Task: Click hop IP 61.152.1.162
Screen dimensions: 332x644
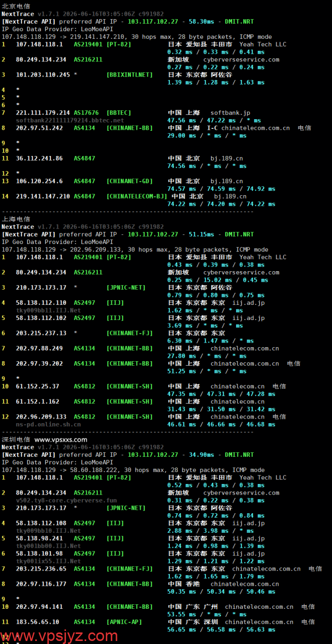Action: point(38,401)
